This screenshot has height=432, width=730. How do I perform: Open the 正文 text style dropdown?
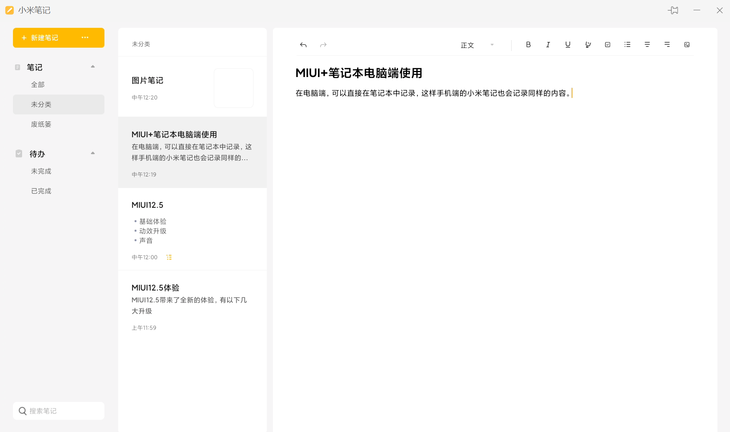coord(477,45)
